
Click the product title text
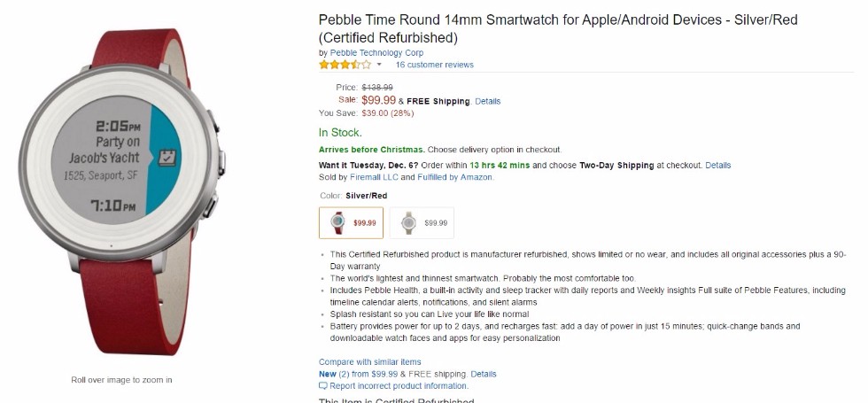[x=558, y=28]
